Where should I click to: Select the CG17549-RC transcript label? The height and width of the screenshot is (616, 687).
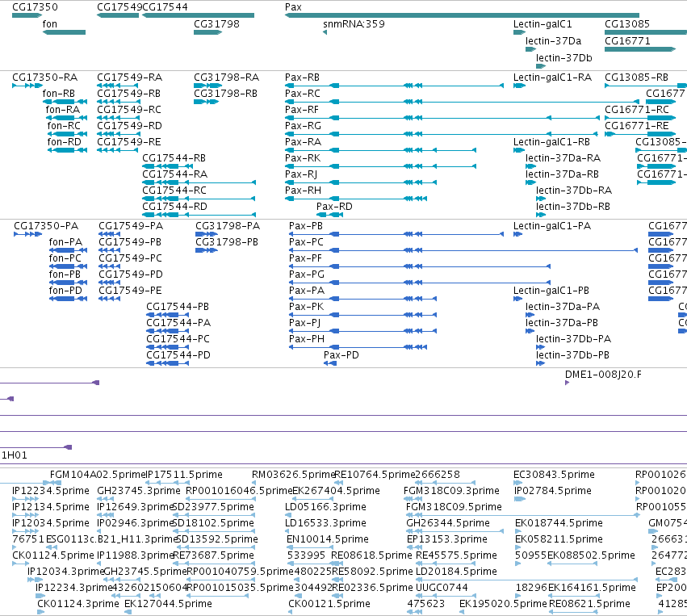tap(129, 109)
